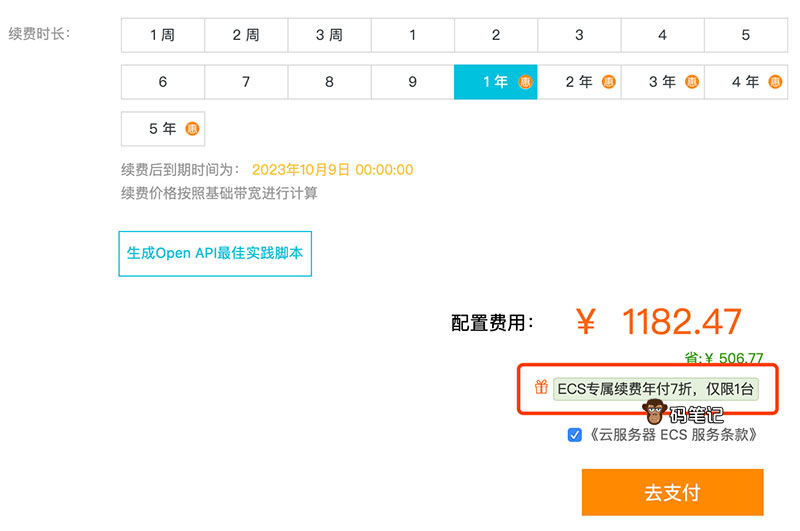
Task: Open the 云服务器 ECS 服务条款 link
Action: pyautogui.click(x=672, y=435)
